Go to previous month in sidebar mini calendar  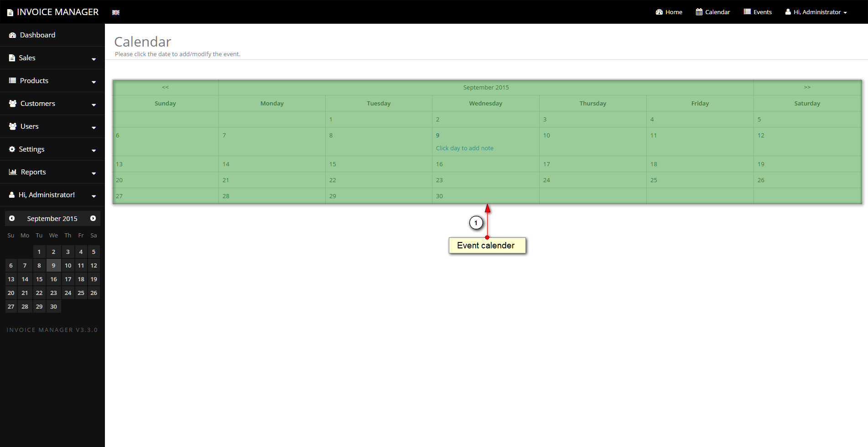(12, 218)
